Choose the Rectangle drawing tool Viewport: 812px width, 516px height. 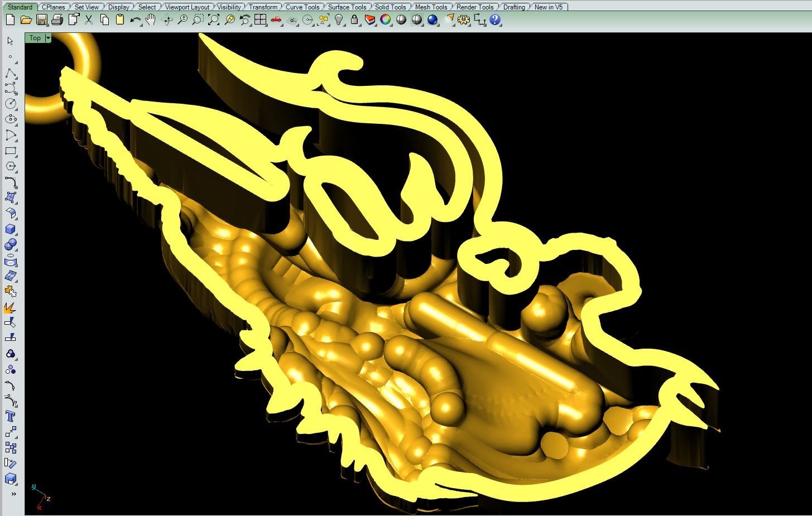[x=11, y=151]
